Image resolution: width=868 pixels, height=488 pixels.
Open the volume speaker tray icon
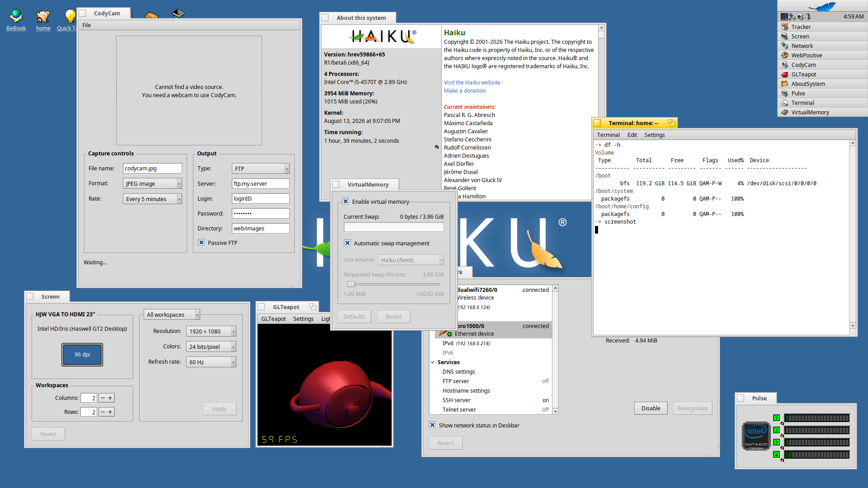800,17
